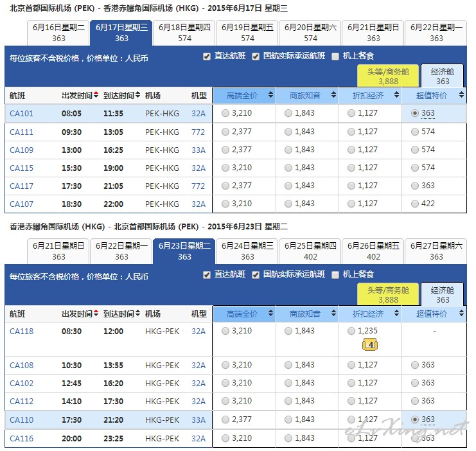Switch outbound date to 6月19日星期五
The height and width of the screenshot is (451, 476).
point(247,33)
